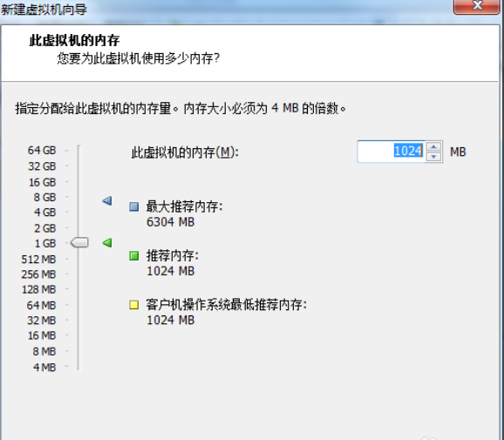Click the MB unit label beside the field
This screenshot has width=504, height=440.
click(458, 152)
